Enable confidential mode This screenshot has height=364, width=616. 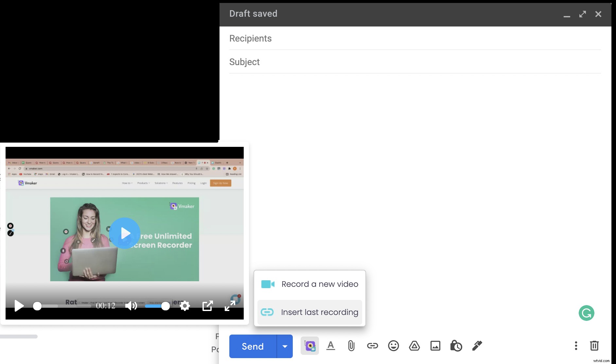tap(456, 346)
